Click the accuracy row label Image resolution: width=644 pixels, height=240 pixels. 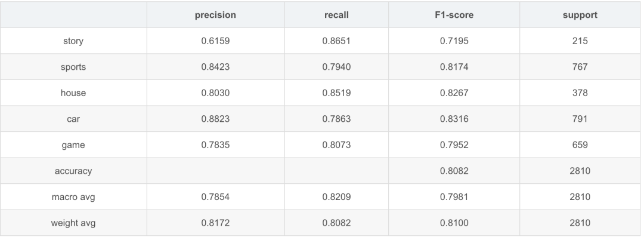pos(75,171)
